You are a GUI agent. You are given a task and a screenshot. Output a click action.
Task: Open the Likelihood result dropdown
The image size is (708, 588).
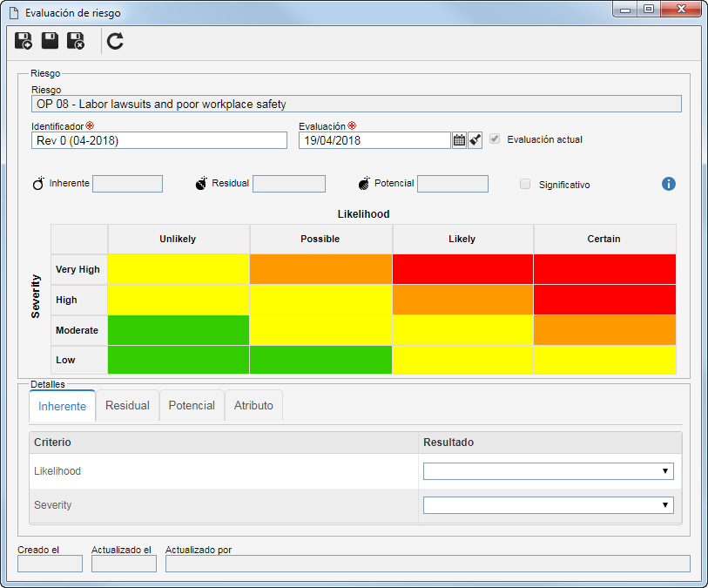(x=548, y=471)
